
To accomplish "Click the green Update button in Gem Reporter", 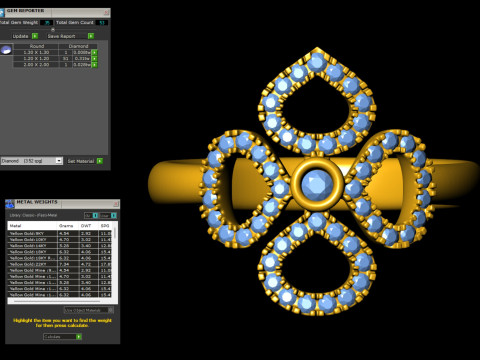I will point(35,36).
